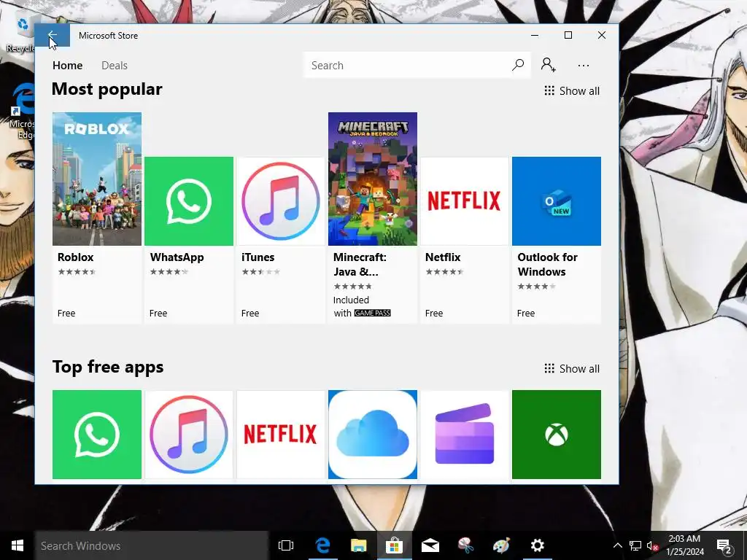Click the network status tray icon
The image size is (747, 560).
[x=635, y=545]
